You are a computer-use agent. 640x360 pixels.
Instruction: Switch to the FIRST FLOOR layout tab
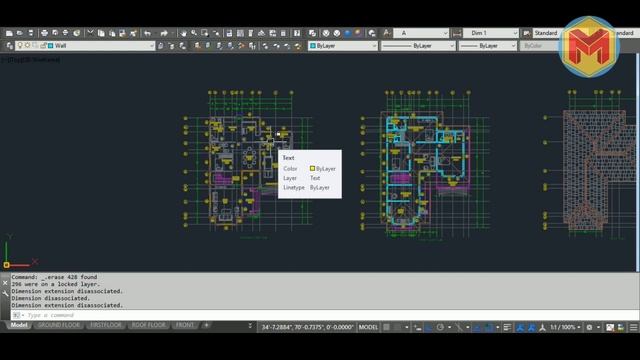(106, 325)
